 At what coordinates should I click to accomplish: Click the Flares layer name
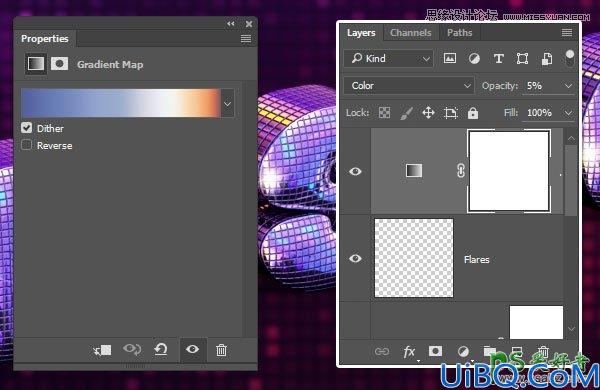[x=476, y=259]
